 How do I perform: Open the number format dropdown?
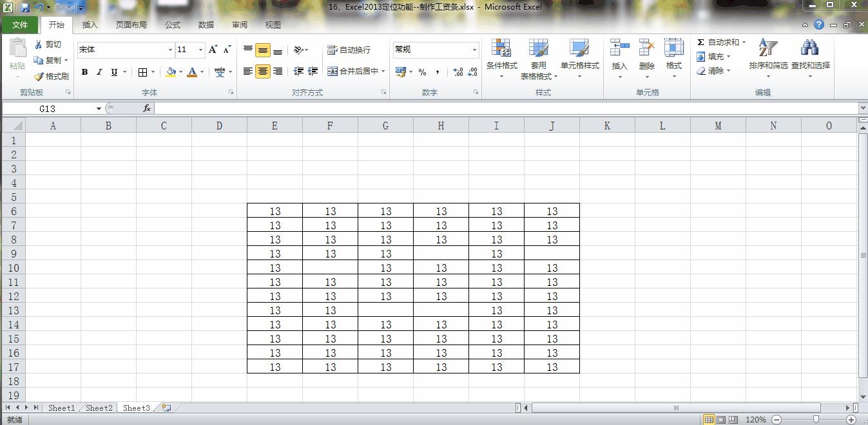pos(474,50)
